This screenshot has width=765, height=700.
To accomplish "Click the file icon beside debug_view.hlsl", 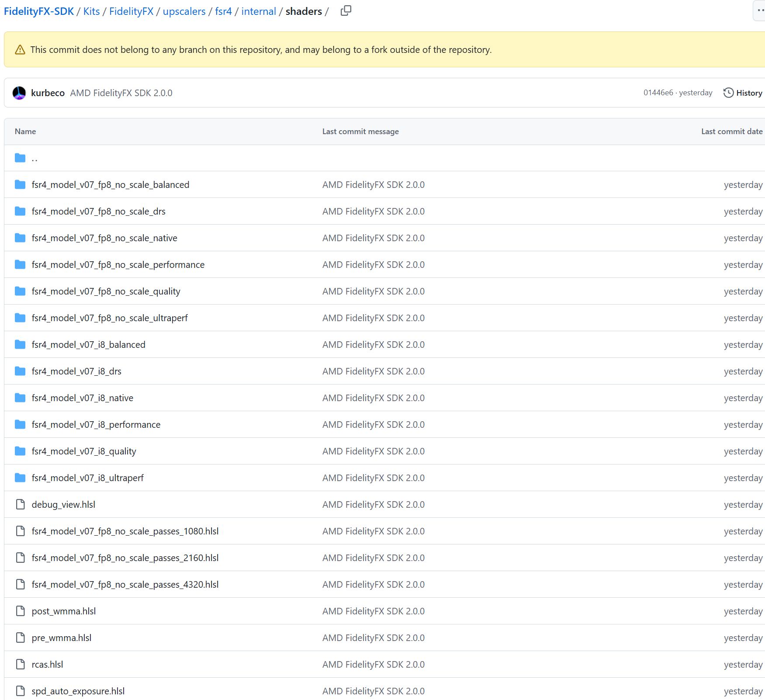I will pos(20,504).
